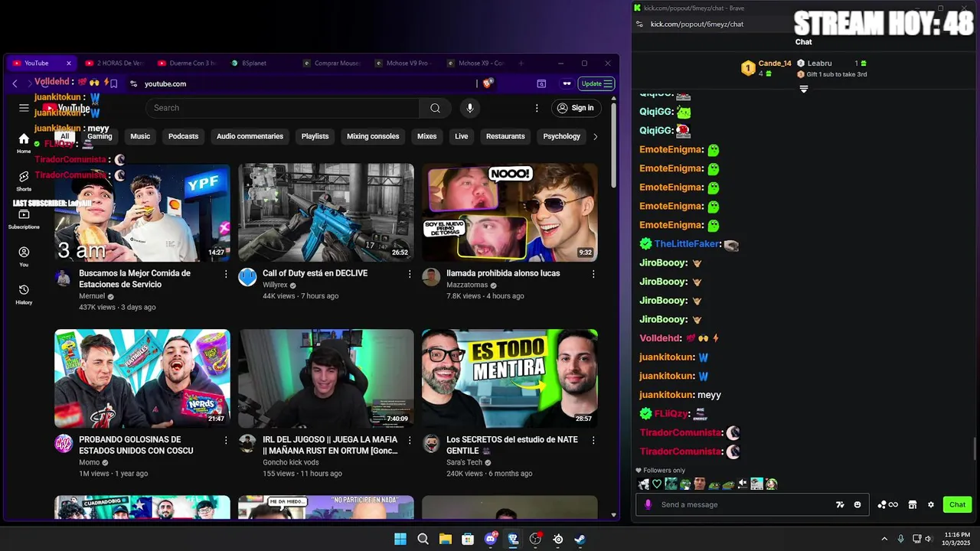Click the purple microphone icon in chat box
Viewport: 980px width, 551px height.
click(648, 504)
